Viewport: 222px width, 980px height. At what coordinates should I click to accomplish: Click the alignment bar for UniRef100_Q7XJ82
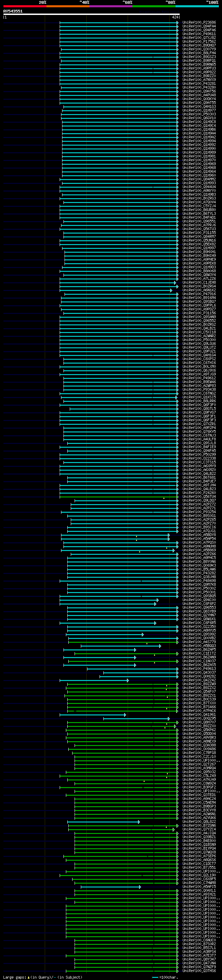click(x=119, y=38)
